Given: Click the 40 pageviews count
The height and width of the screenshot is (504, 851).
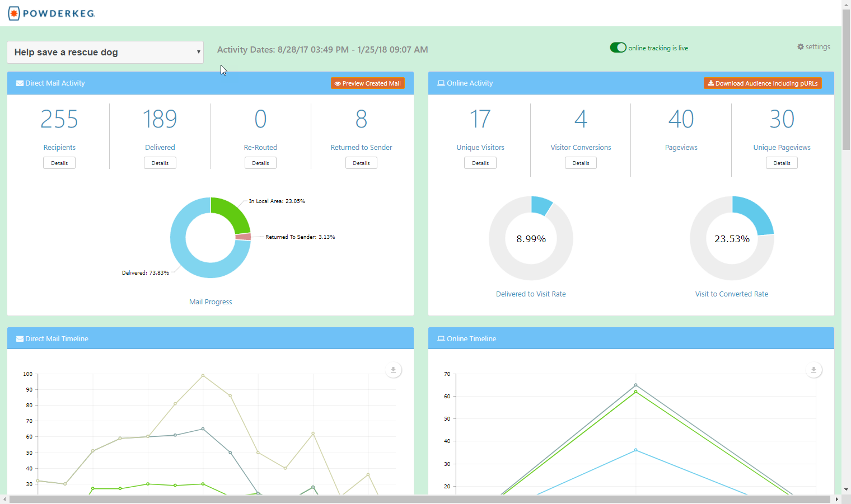Looking at the screenshot, I should [x=681, y=119].
